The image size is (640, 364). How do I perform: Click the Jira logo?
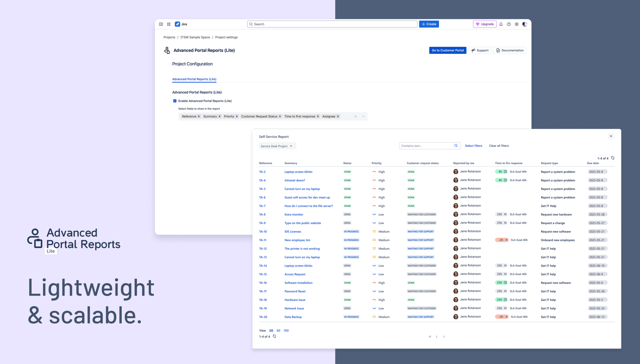181,24
